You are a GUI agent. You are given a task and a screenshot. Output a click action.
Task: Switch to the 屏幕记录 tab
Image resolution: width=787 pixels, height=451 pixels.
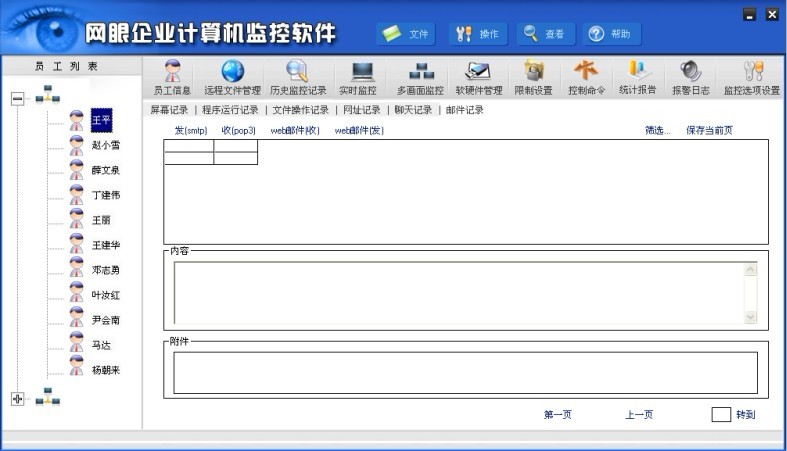coord(169,110)
